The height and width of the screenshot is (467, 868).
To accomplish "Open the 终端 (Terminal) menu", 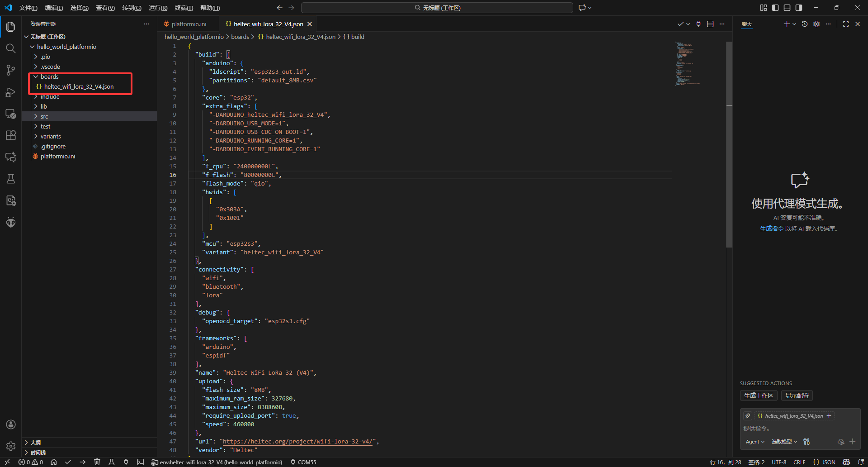I will coord(184,8).
